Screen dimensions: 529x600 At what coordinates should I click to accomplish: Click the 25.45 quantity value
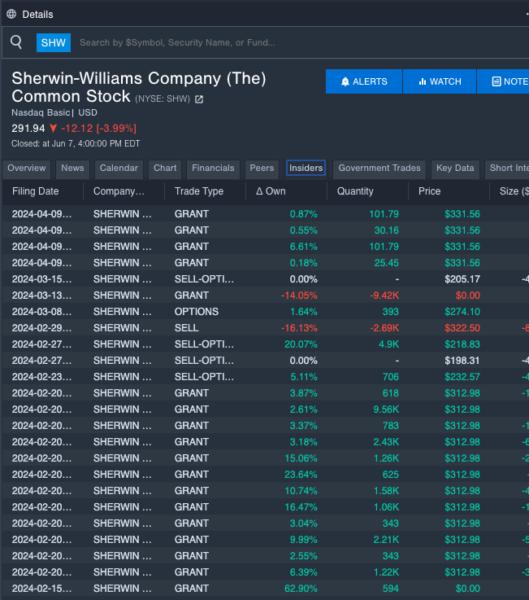click(x=386, y=263)
